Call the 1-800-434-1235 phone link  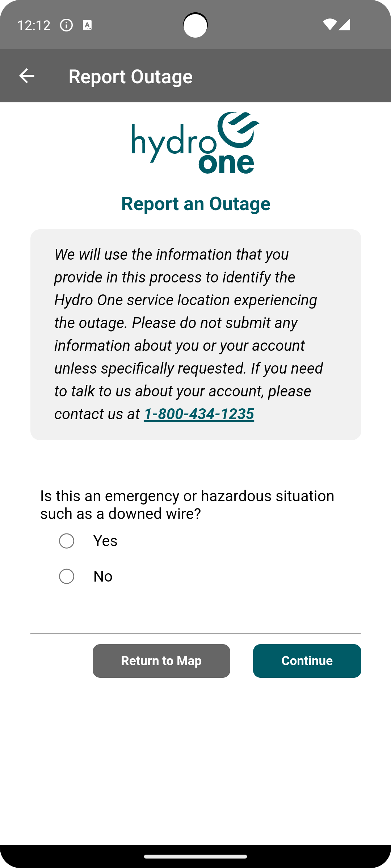[199, 414]
